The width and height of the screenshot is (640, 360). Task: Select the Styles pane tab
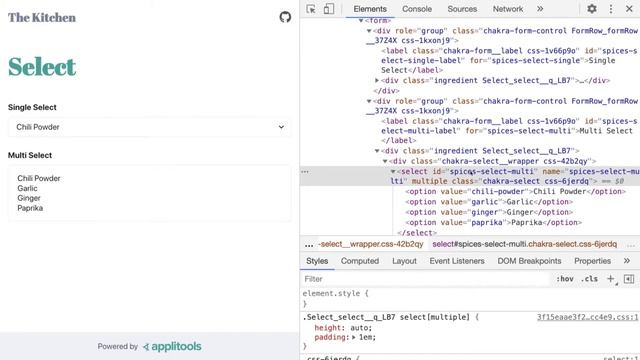(x=317, y=261)
